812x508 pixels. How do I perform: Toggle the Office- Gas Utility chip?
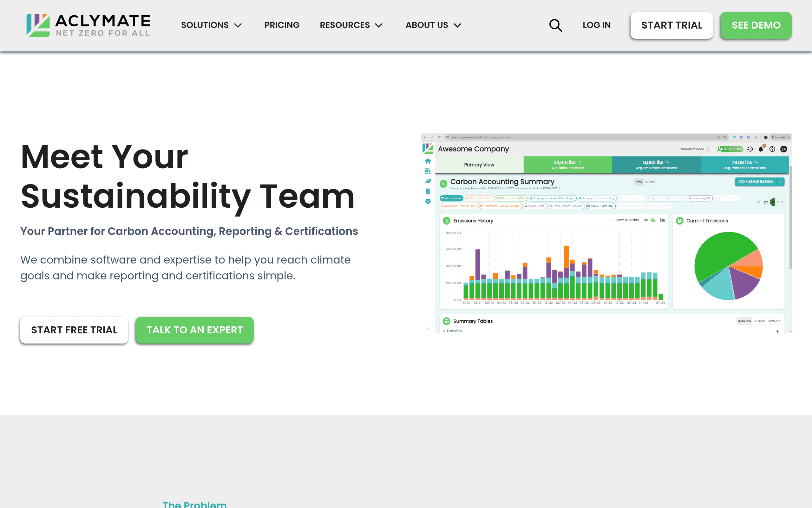(479, 198)
